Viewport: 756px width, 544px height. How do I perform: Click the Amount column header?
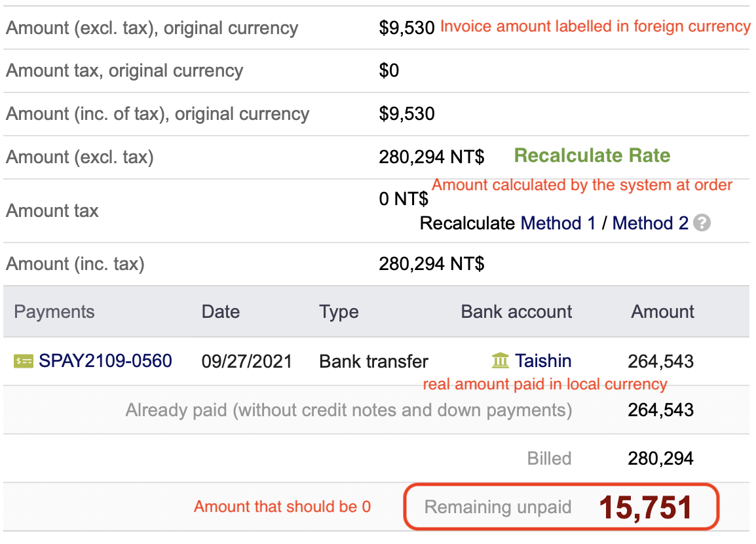tap(662, 311)
